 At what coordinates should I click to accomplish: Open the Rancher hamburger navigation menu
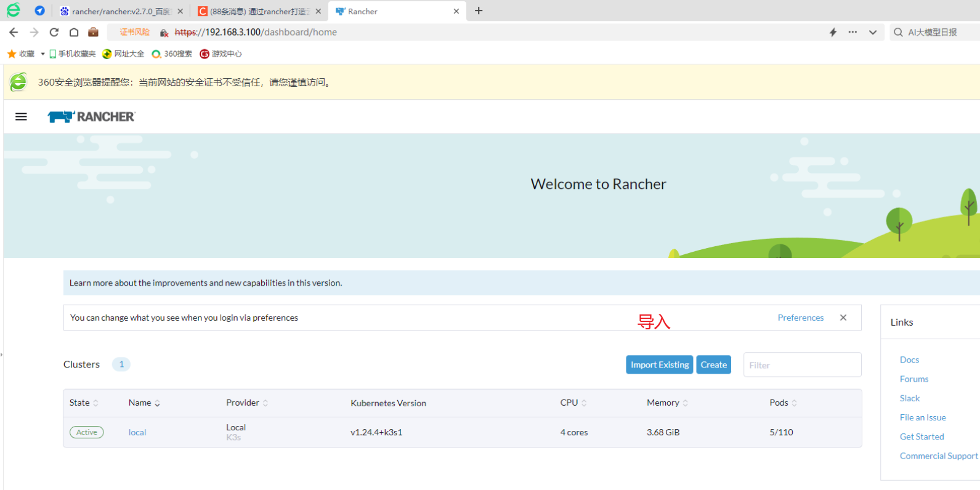pos(21,116)
